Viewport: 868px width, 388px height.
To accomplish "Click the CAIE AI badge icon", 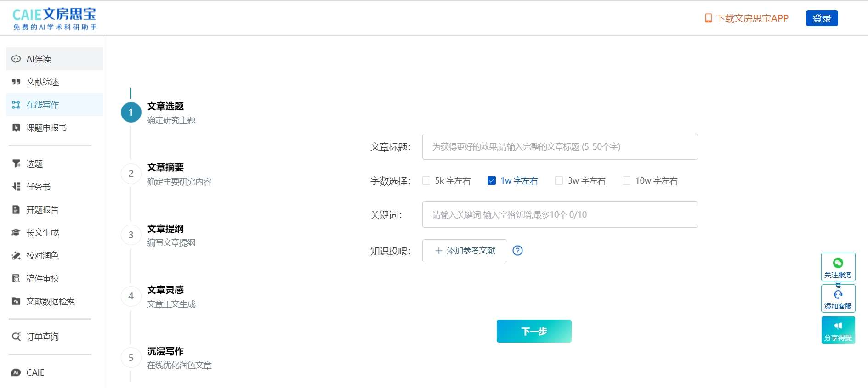I will coord(16,372).
